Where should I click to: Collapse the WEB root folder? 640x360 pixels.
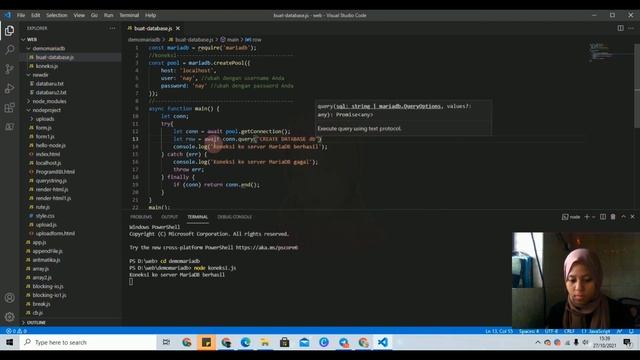click(23, 40)
